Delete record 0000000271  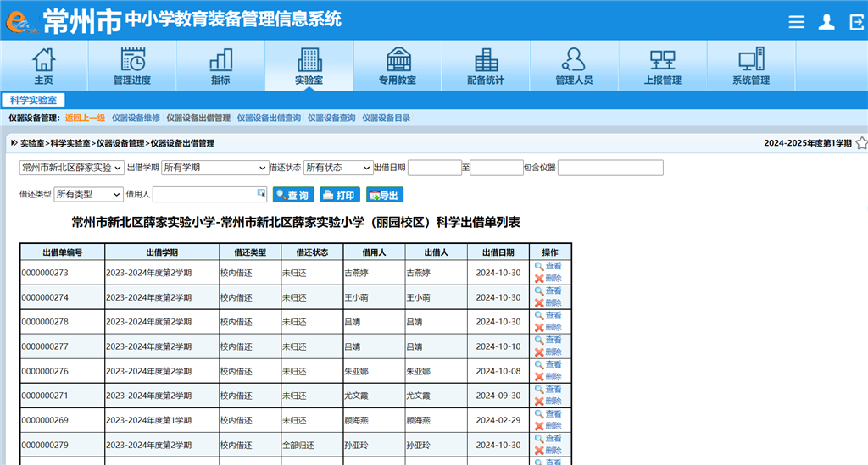point(548,401)
